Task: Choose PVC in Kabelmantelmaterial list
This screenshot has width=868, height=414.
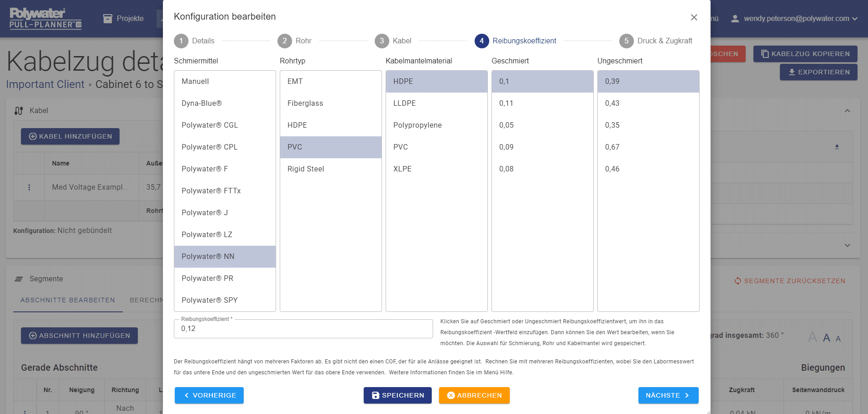Action: [437, 147]
